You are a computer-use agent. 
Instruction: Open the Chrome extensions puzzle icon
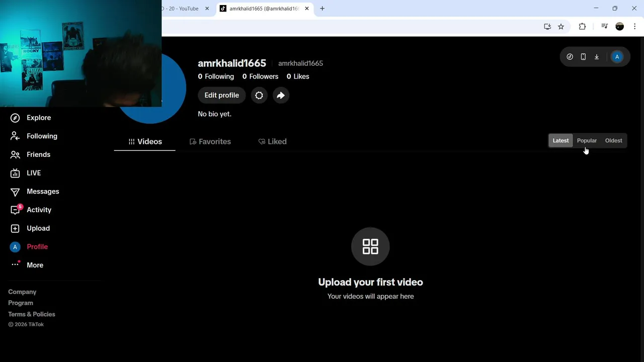582,27
